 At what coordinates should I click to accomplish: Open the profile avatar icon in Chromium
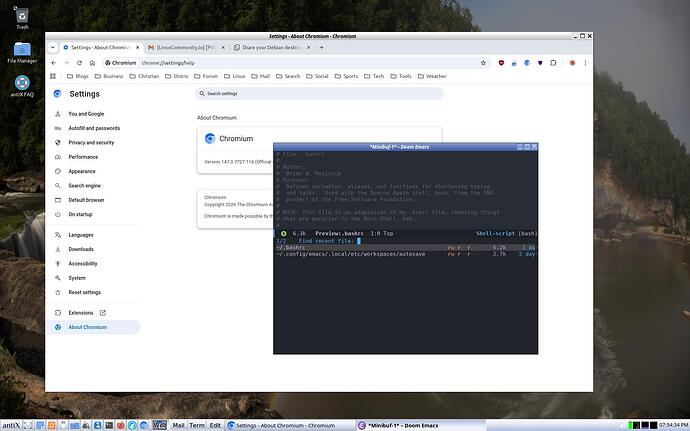[x=572, y=63]
